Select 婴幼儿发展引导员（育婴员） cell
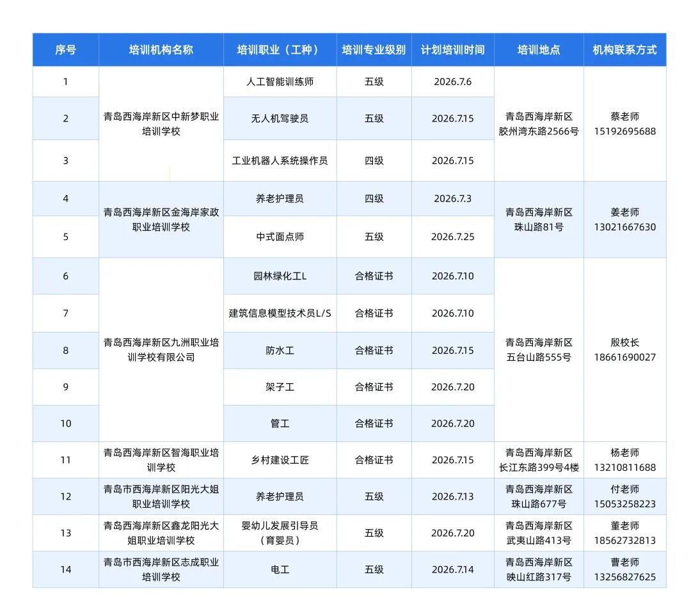The image size is (691, 616). [280, 533]
